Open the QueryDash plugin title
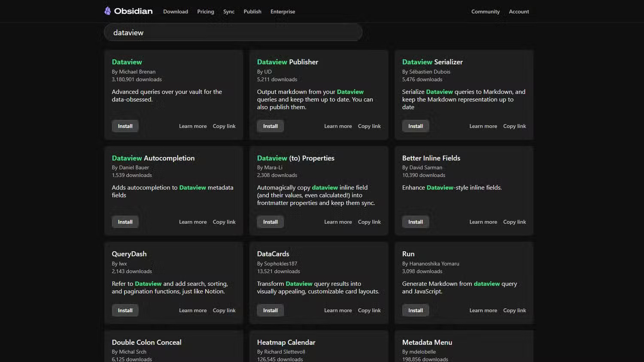Screen dimensions: 644x362 [129, 254]
